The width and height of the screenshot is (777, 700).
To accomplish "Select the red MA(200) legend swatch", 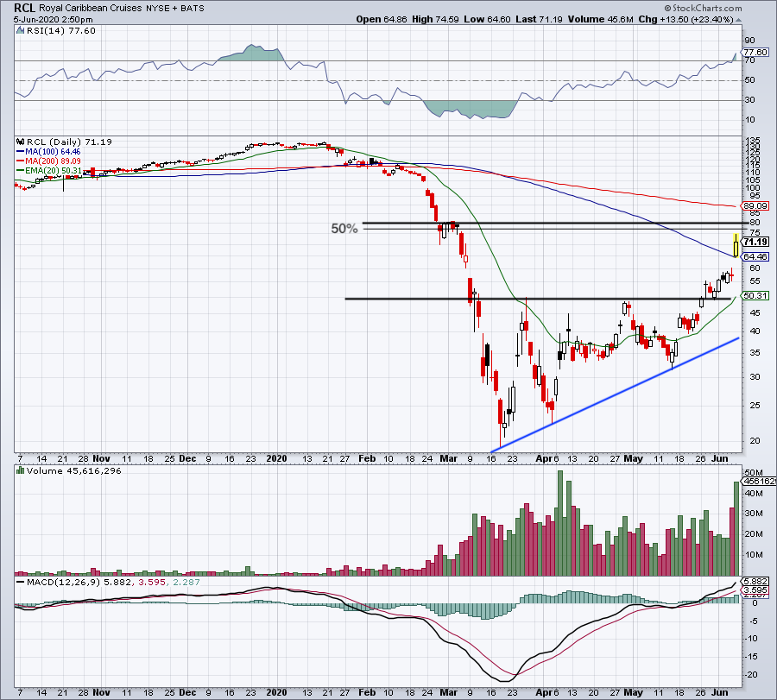I will pos(20,161).
